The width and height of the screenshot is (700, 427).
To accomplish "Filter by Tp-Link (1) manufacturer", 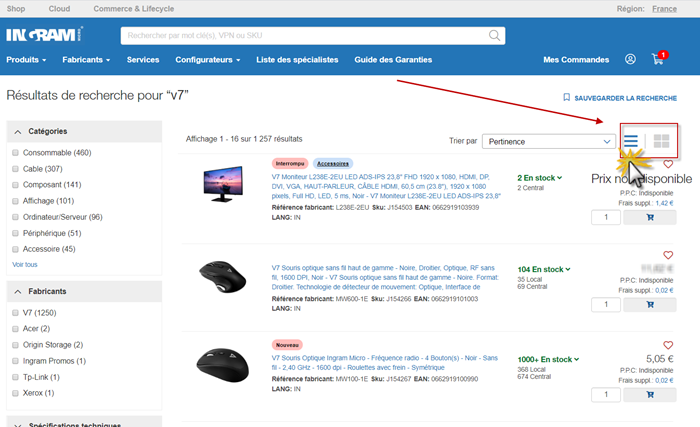I will coord(15,377).
